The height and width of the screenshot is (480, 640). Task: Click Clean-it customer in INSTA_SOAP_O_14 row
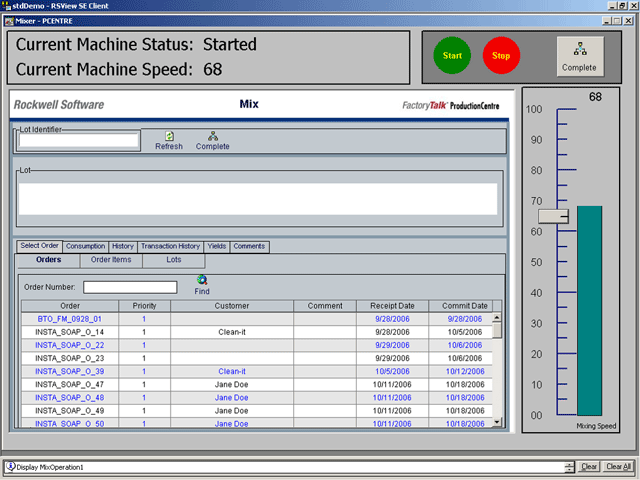pyautogui.click(x=232, y=332)
